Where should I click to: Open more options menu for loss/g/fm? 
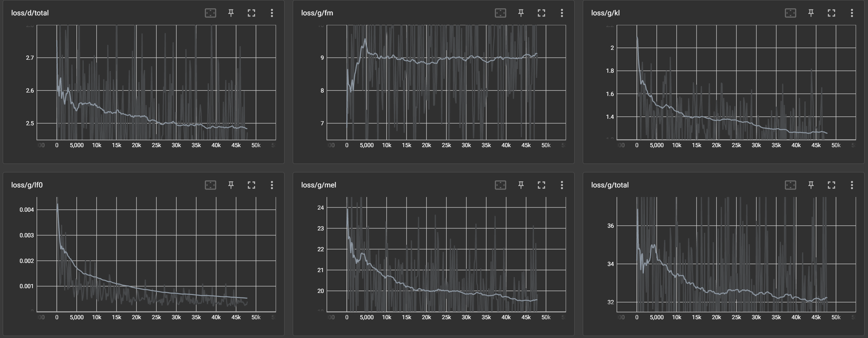point(562,13)
